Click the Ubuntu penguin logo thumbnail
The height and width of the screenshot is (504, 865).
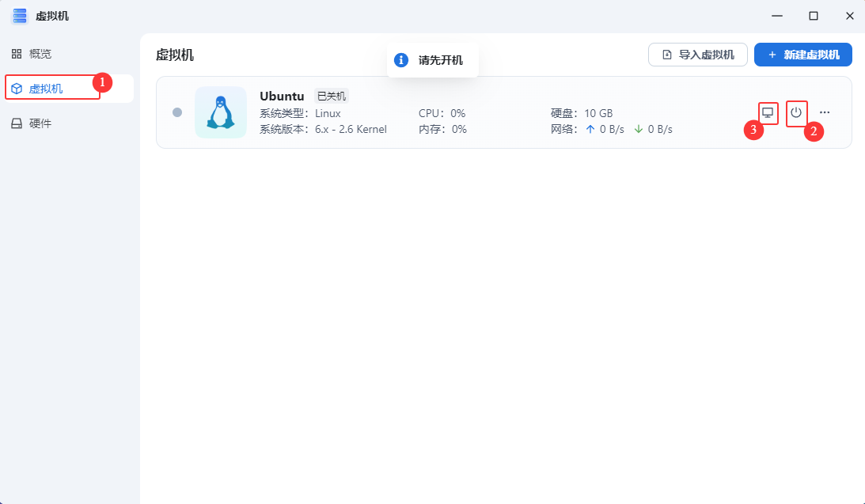click(221, 112)
